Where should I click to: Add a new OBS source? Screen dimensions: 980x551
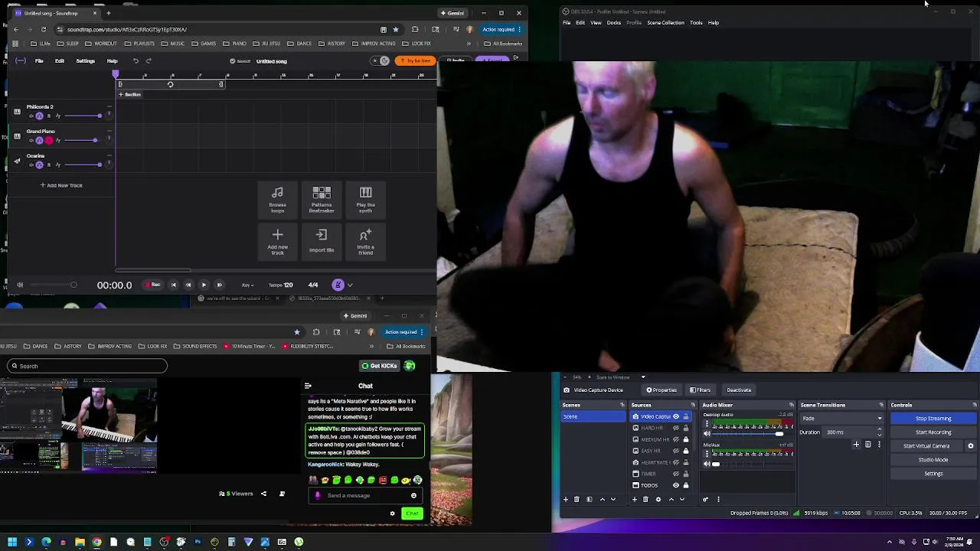tap(634, 500)
